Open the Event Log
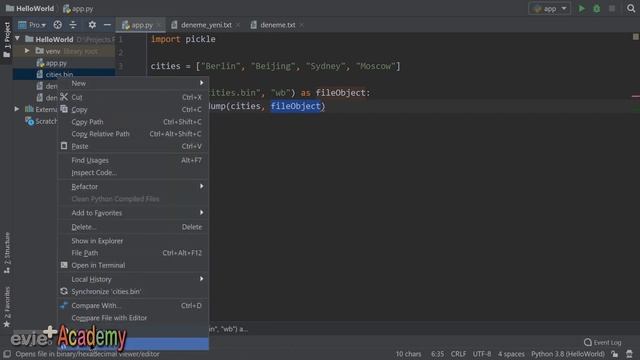The height and width of the screenshot is (360, 640). pos(602,342)
